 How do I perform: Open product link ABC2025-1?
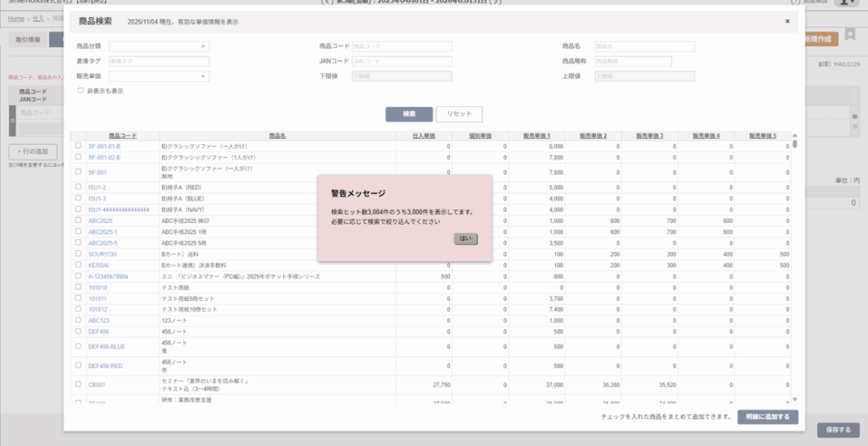click(103, 231)
